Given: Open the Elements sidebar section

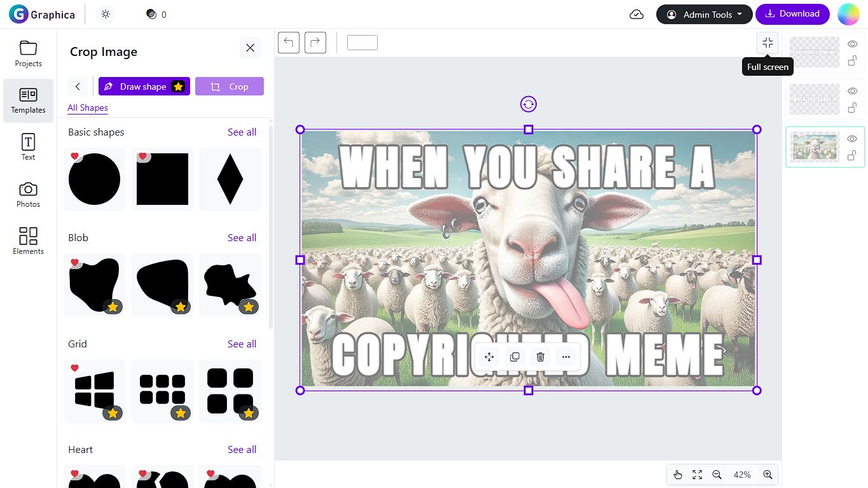Looking at the screenshot, I should (28, 241).
